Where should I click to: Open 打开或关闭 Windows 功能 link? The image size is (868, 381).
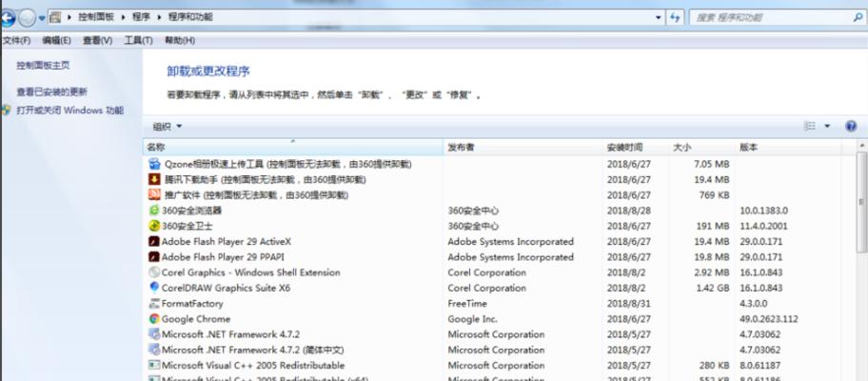(x=70, y=110)
